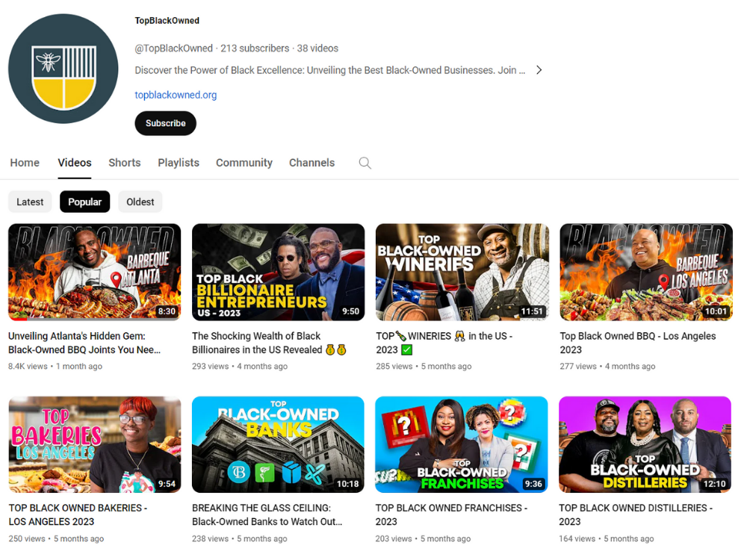747x560 pixels.
Task: Open the Billionaire Entrepreneurs video thumbnail
Action: click(278, 272)
